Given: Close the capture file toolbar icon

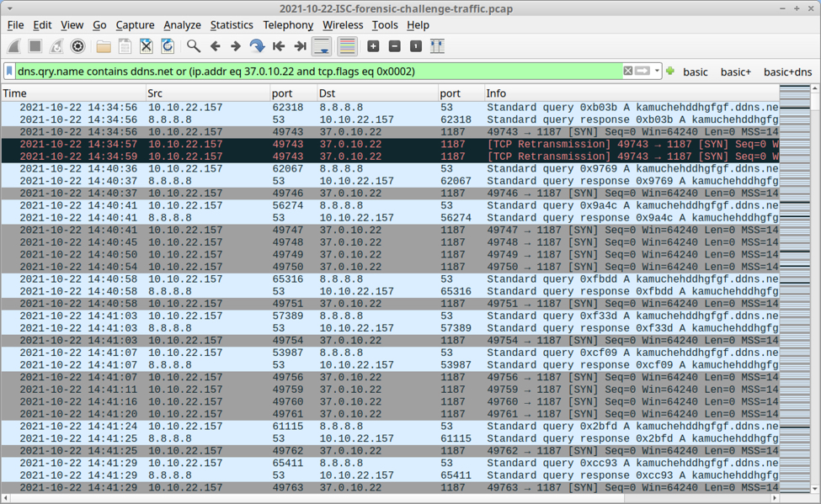Looking at the screenshot, I should coord(146,46).
